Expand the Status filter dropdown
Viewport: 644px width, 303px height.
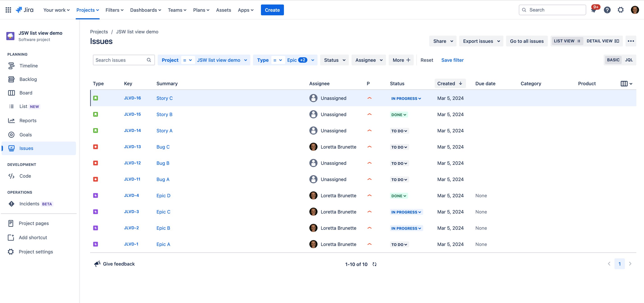334,60
